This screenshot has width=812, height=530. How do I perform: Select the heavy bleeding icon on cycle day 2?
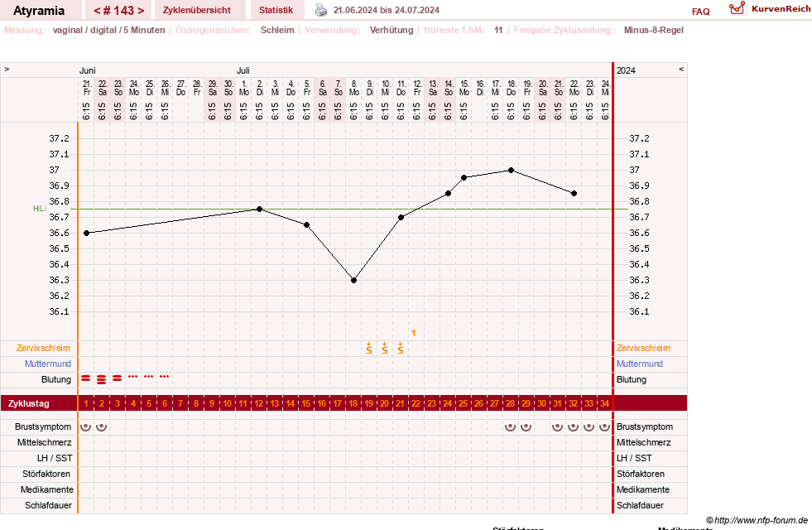tap(102, 380)
